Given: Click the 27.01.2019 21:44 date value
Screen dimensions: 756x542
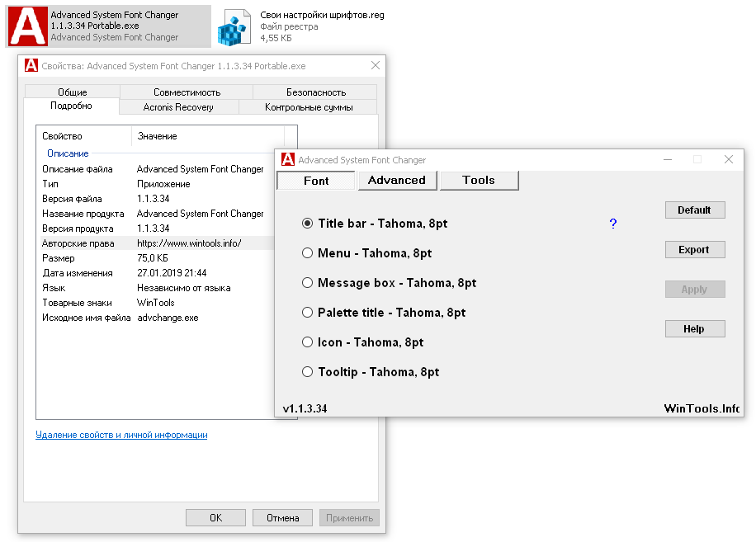Looking at the screenshot, I should (172, 273).
